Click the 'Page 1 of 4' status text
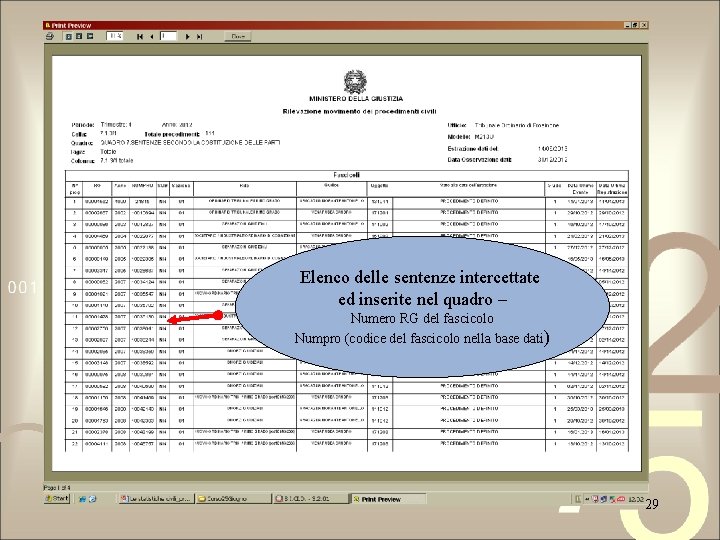The height and width of the screenshot is (540, 720). [x=57, y=488]
